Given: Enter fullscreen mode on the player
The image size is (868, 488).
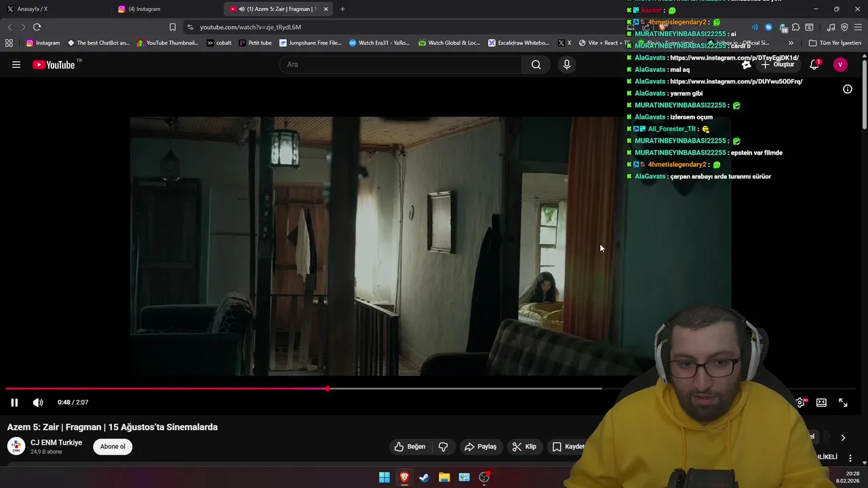Looking at the screenshot, I should (843, 402).
